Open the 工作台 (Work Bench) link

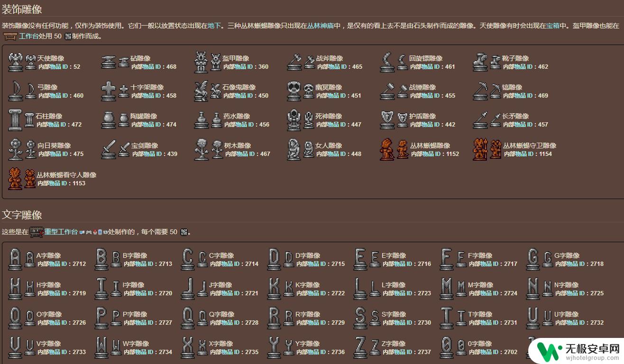tap(29, 36)
